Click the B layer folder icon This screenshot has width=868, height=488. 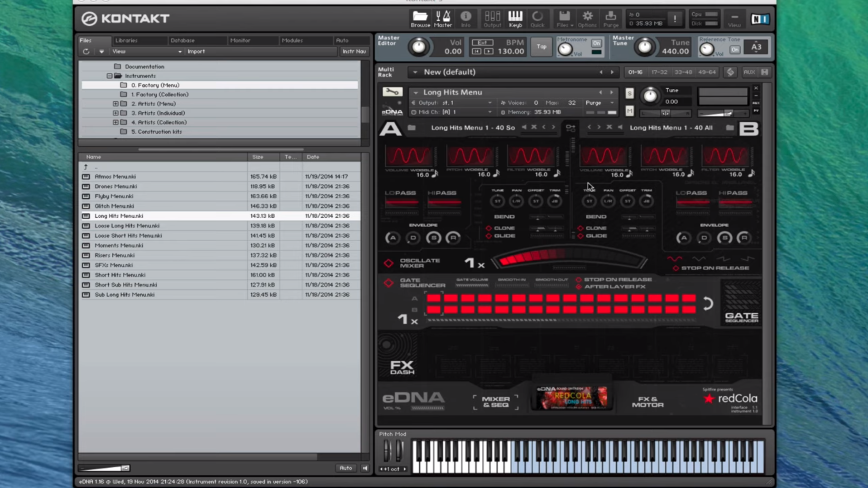tap(730, 128)
